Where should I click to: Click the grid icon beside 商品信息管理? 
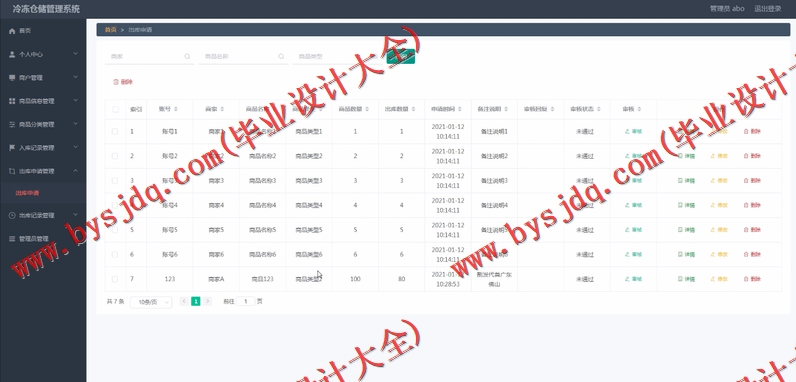pos(12,101)
